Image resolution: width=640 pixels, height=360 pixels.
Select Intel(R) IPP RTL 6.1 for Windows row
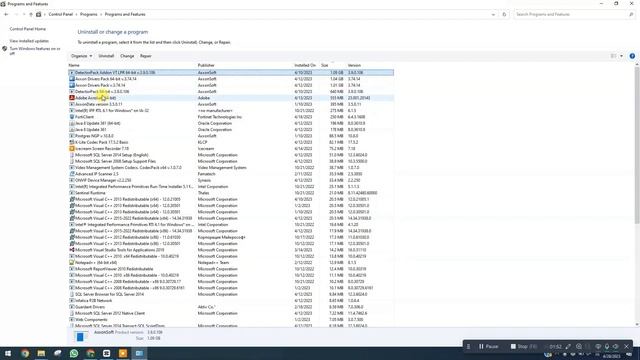tap(231, 111)
